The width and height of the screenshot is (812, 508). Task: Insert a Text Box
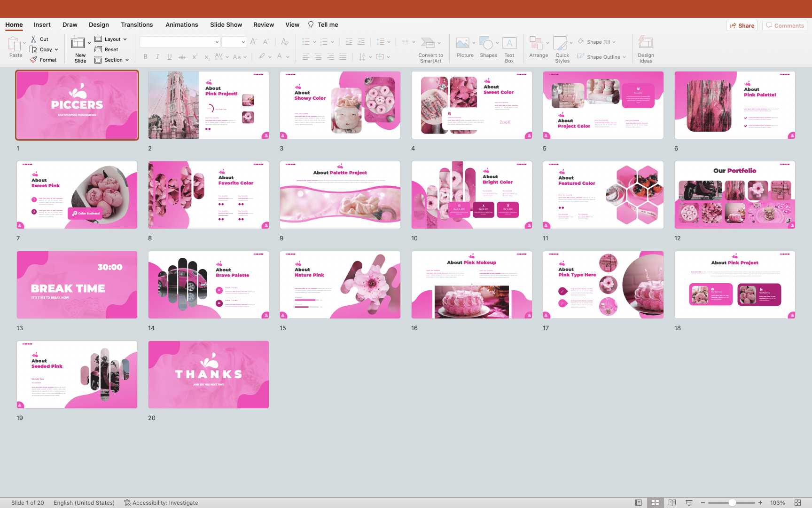click(509, 43)
